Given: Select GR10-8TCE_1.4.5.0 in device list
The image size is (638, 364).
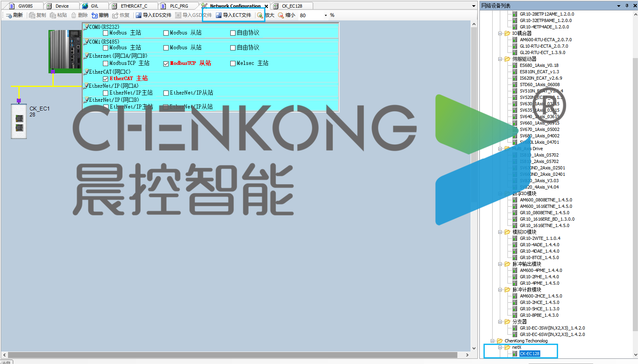Looking at the screenshot, I should 539,257.
